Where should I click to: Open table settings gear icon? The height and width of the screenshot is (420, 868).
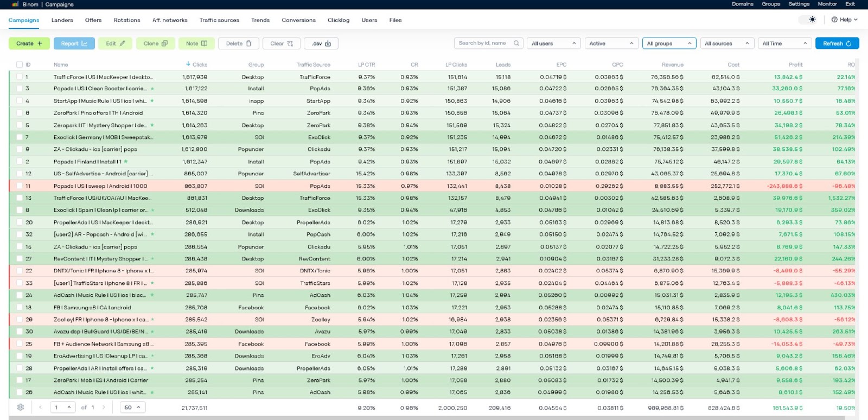click(x=21, y=408)
